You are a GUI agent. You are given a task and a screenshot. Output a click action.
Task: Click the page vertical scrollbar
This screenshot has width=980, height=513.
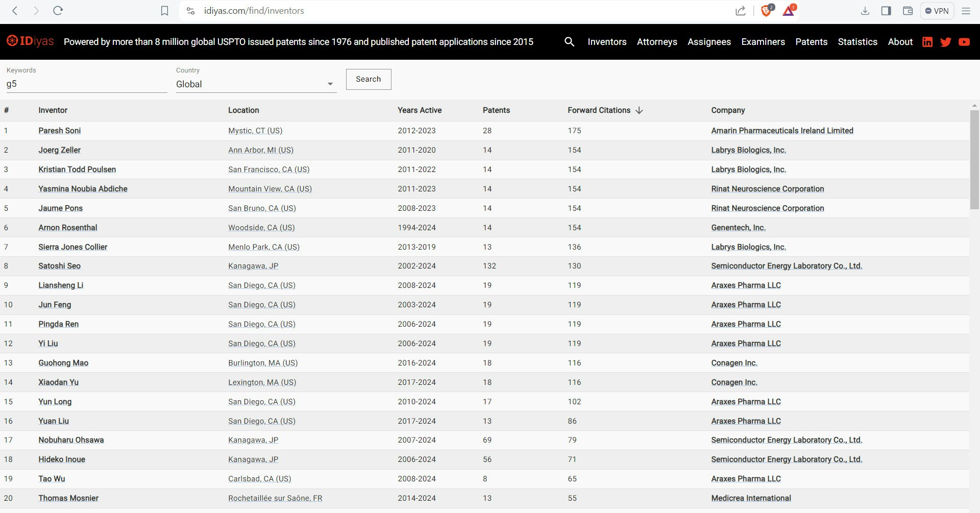point(974,160)
